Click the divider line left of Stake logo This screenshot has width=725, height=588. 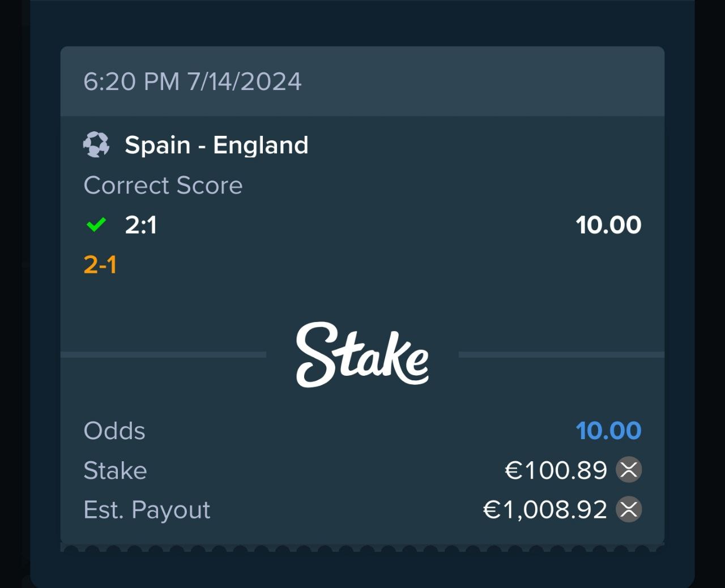(163, 355)
